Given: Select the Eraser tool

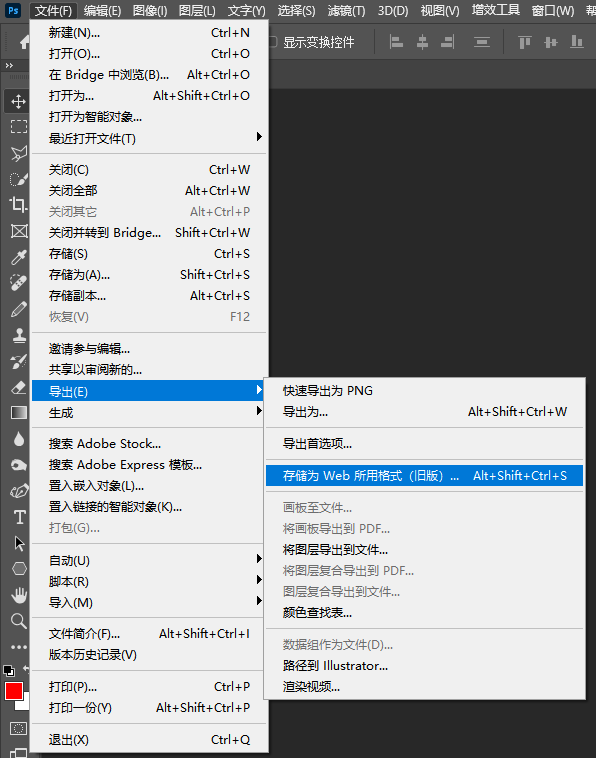Looking at the screenshot, I should [x=18, y=387].
